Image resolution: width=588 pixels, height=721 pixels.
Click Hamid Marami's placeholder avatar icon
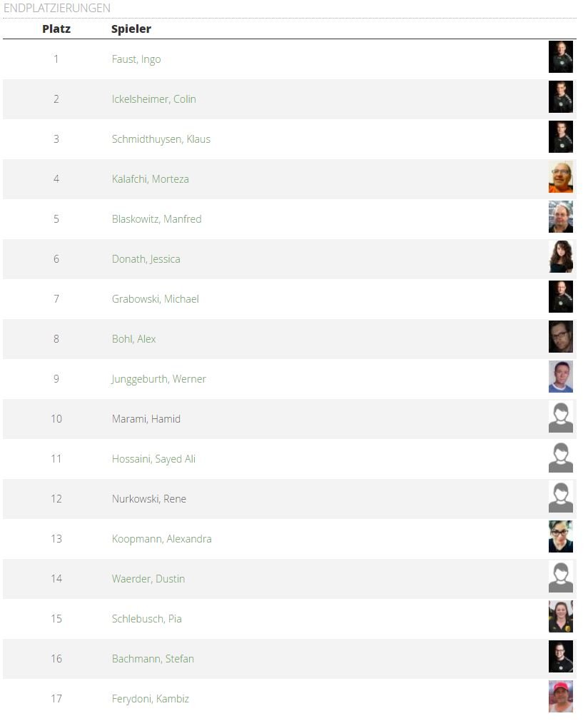click(x=560, y=417)
